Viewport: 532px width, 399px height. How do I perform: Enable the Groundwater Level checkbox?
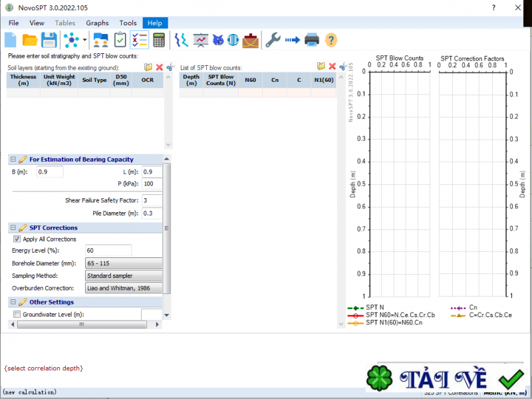click(x=17, y=315)
